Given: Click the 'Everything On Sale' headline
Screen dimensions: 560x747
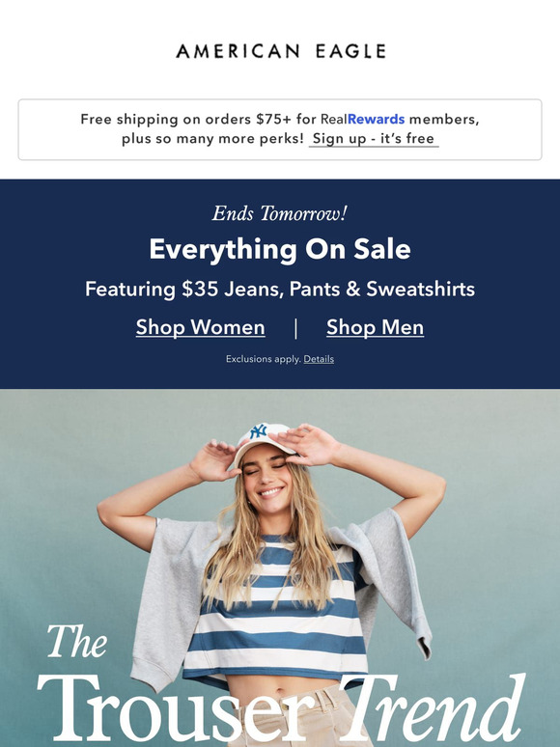Looking at the screenshot, I should click(280, 250).
